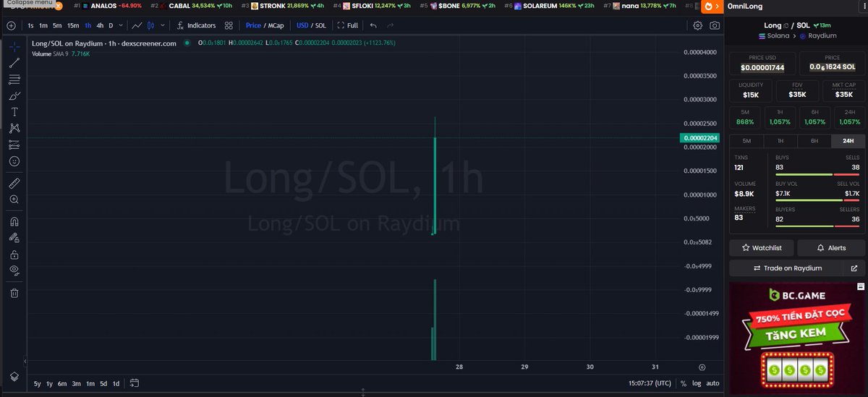Select the candlestick chart style
868x397 pixels.
[151, 25]
